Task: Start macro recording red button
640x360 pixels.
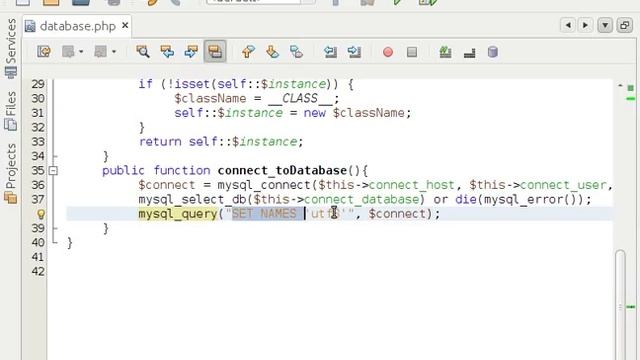Action: (388, 52)
